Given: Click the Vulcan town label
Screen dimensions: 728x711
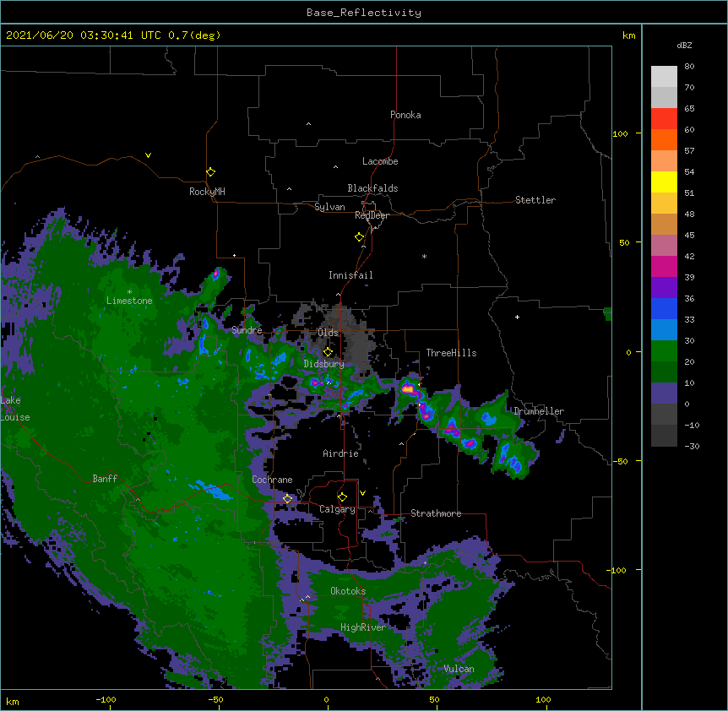Looking at the screenshot, I should [x=459, y=669].
